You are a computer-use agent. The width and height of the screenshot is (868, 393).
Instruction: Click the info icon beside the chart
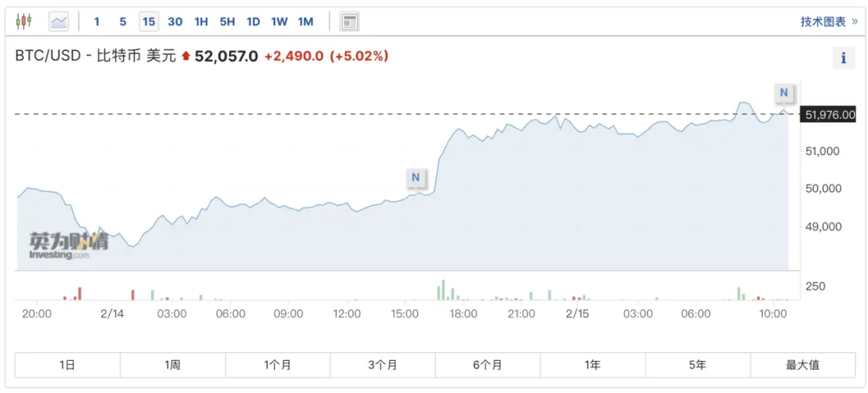[x=843, y=58]
